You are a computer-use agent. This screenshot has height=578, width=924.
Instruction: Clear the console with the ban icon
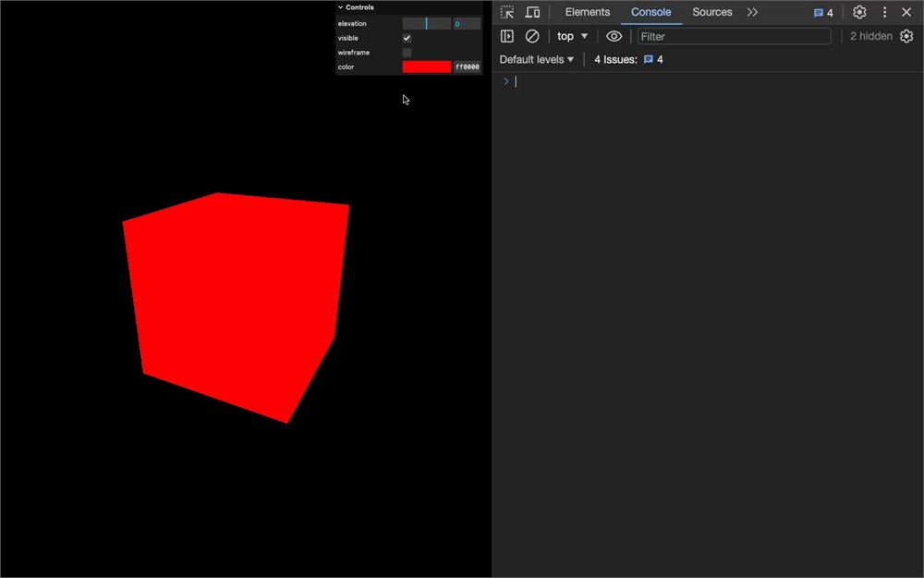click(532, 36)
